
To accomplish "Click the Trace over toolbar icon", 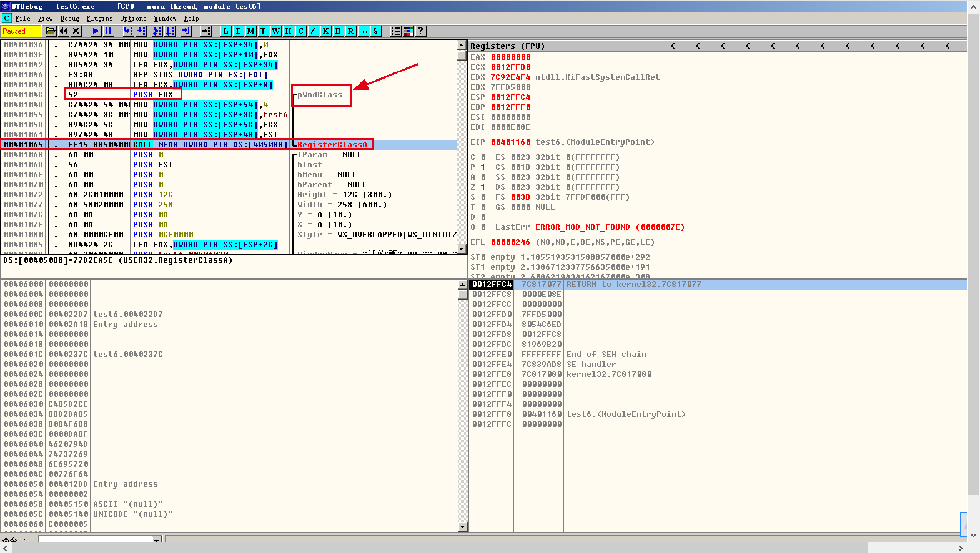I will pos(170,31).
